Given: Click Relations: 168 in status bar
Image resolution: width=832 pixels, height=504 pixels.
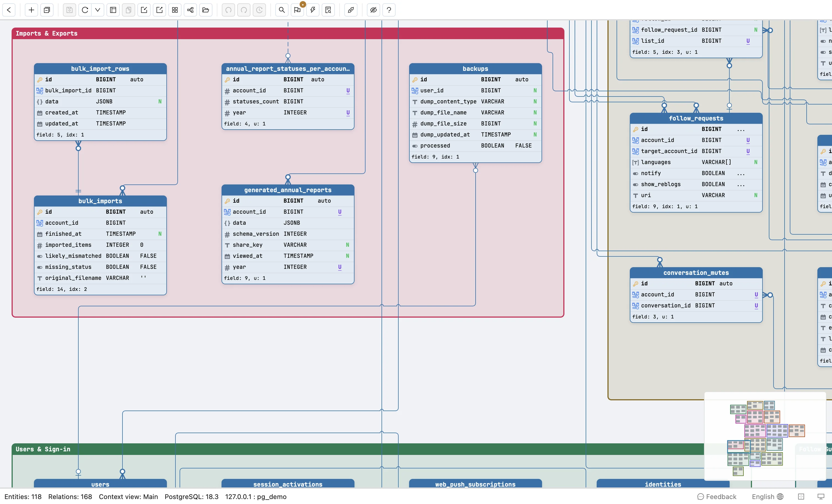Looking at the screenshot, I should coord(70,497).
